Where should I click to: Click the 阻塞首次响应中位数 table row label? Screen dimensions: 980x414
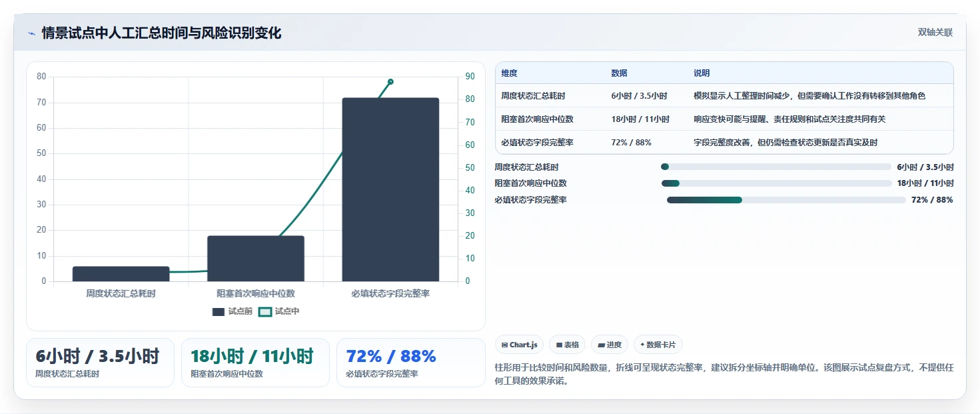click(538, 119)
